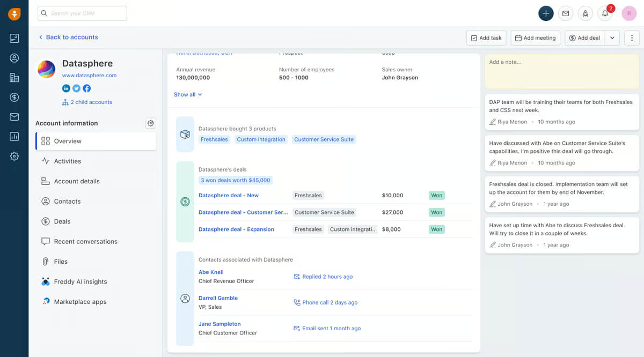
Task: Open the mail icon in top bar
Action: click(565, 13)
